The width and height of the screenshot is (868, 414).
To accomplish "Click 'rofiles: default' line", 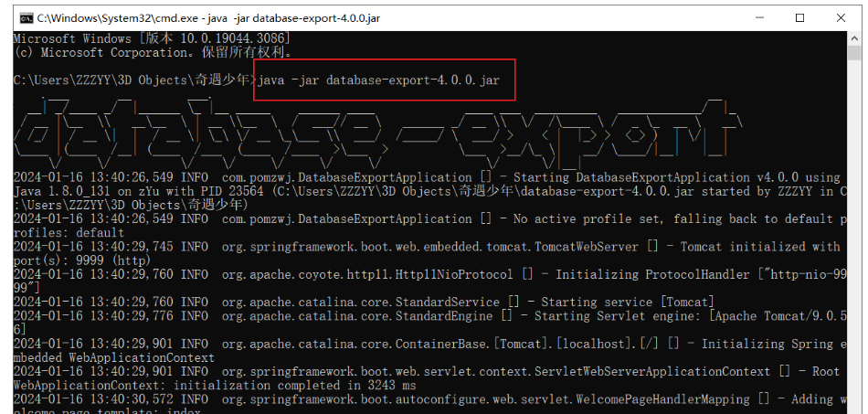I will pos(69,232).
